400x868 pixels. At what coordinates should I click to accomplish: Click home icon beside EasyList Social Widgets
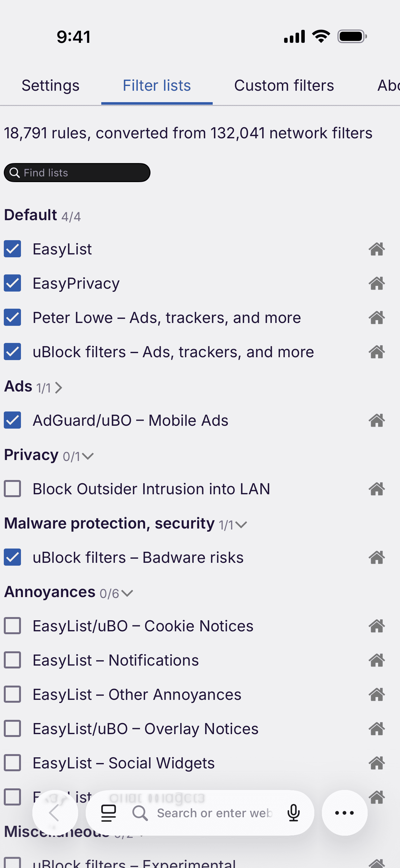coord(377,763)
